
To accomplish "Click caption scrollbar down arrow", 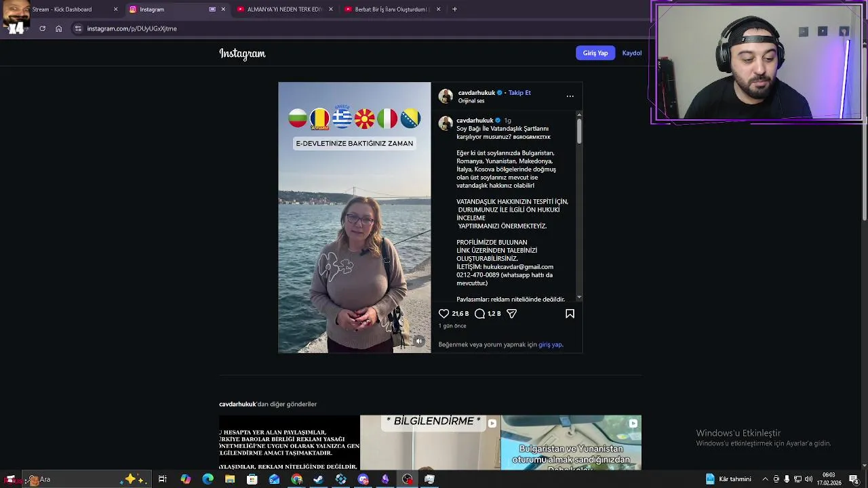I will pyautogui.click(x=579, y=298).
